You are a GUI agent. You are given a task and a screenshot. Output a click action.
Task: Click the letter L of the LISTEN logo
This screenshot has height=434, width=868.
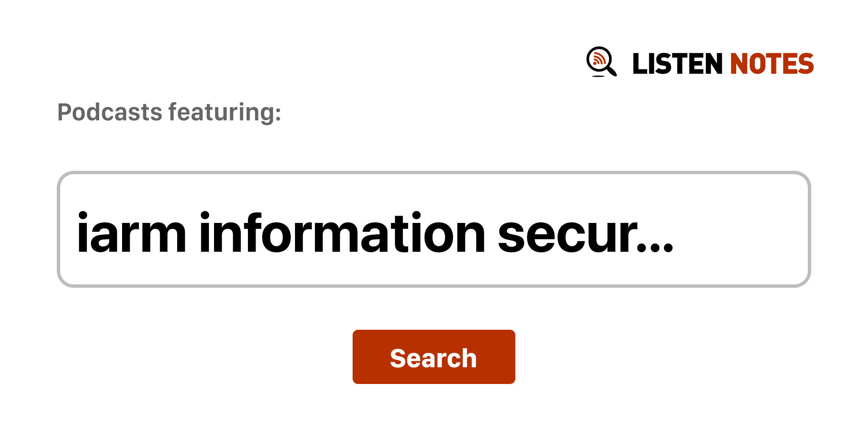tap(640, 64)
